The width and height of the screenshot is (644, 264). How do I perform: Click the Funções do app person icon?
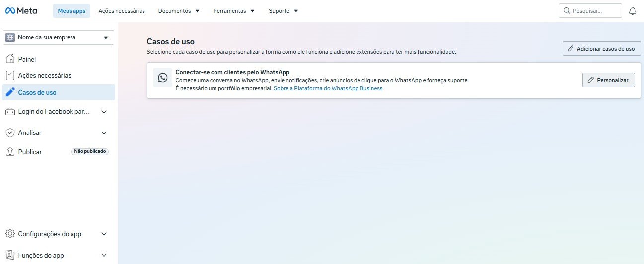10,255
